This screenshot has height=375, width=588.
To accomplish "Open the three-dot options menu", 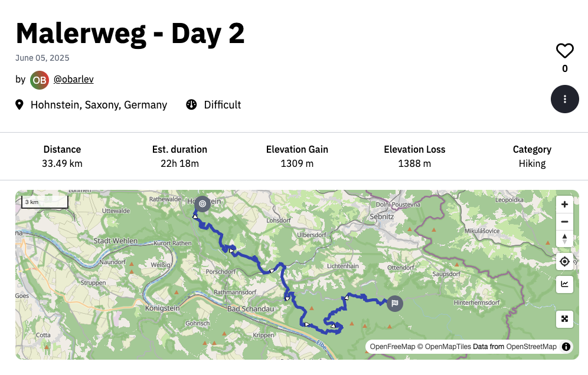I will (564, 99).
